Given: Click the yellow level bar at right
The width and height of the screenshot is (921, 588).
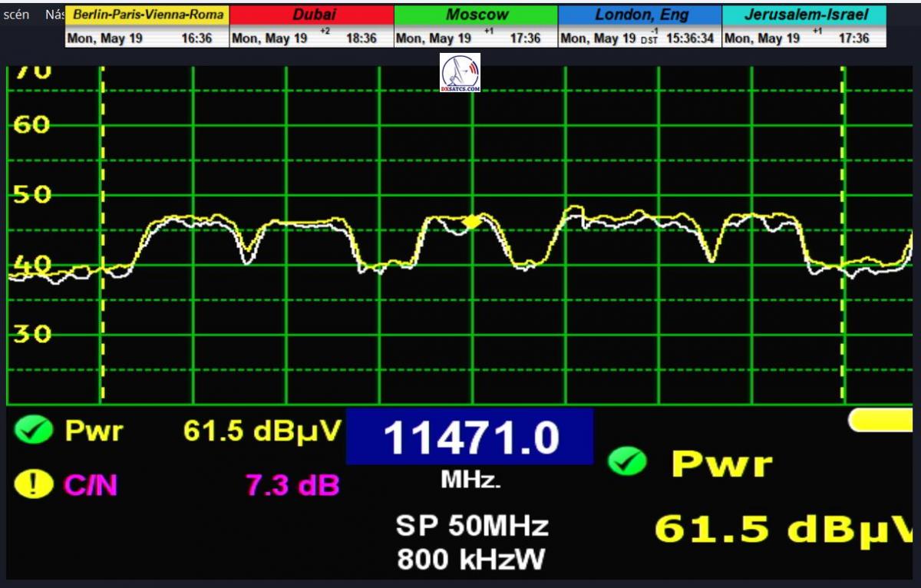Looking at the screenshot, I should 883,419.
